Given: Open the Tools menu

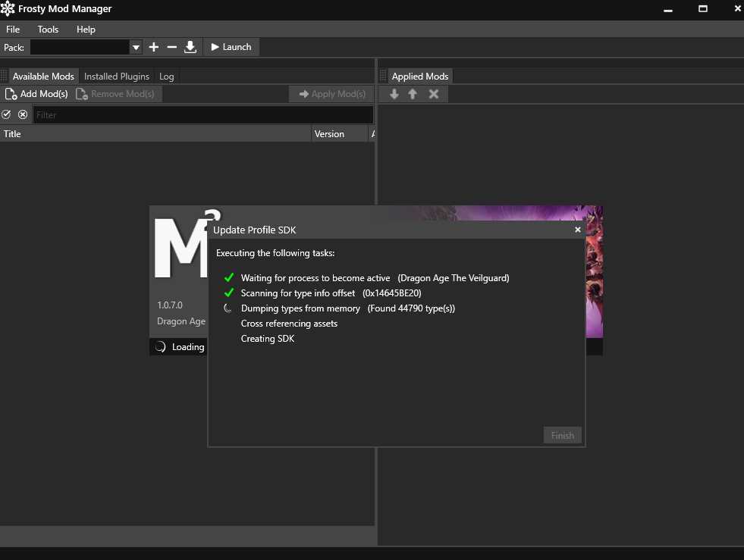Looking at the screenshot, I should coord(48,30).
